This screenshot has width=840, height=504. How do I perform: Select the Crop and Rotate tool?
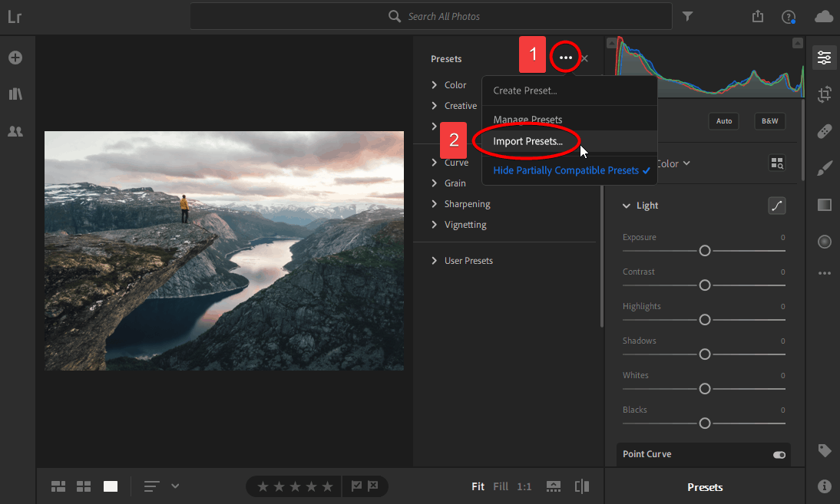point(825,94)
